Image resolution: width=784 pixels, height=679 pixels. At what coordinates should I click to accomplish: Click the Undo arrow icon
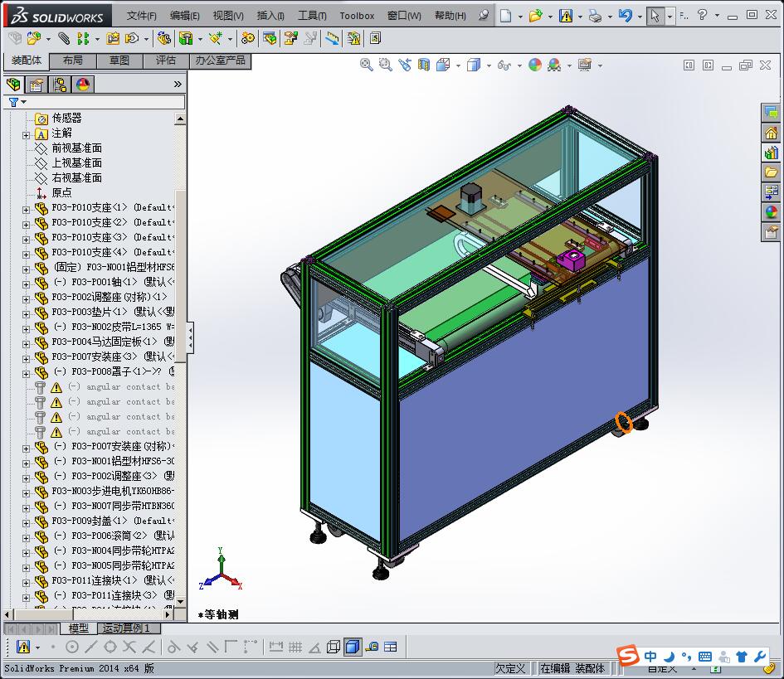click(x=625, y=16)
